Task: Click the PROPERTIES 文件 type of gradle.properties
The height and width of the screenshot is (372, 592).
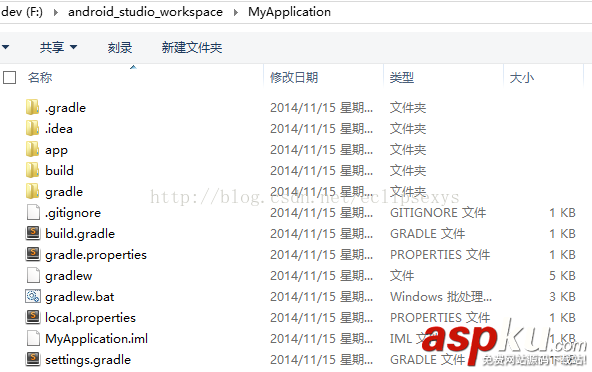Action: (440, 255)
